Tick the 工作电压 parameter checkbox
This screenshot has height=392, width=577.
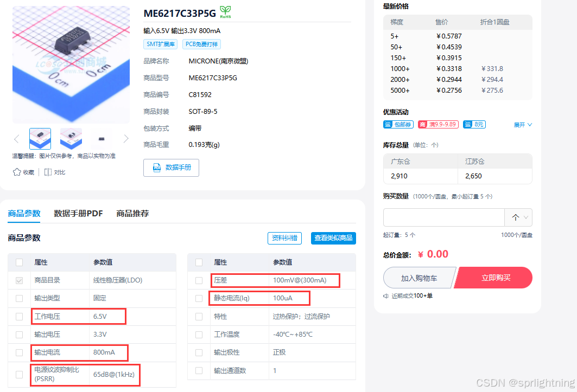pyautogui.click(x=20, y=316)
